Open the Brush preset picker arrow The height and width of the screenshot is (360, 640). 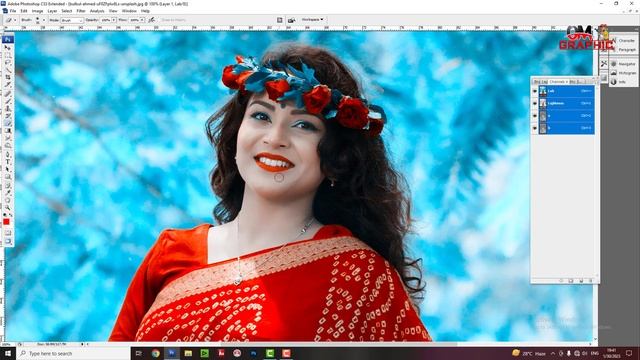pyautogui.click(x=44, y=20)
